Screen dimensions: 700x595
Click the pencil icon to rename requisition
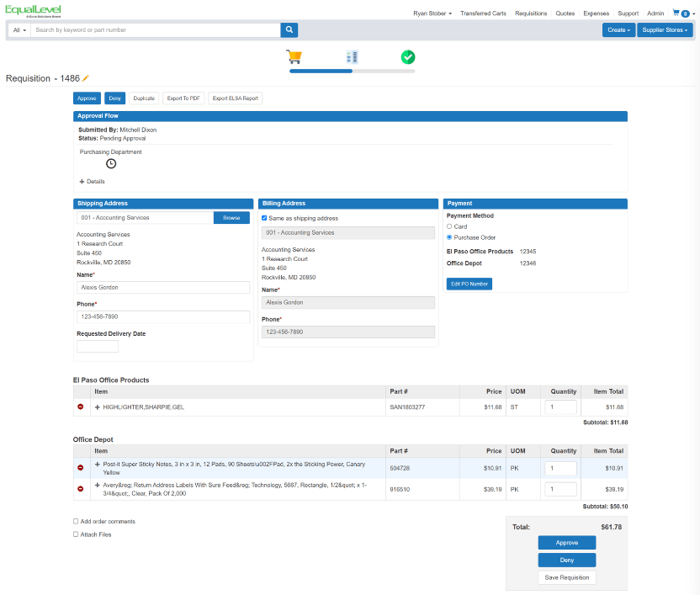(86, 78)
